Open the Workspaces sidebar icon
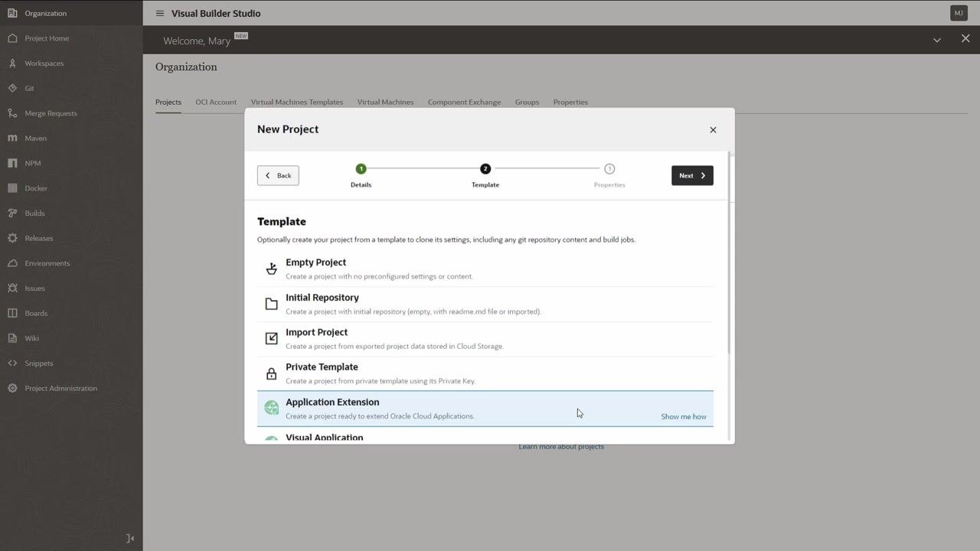The height and width of the screenshot is (551, 980). (x=12, y=64)
